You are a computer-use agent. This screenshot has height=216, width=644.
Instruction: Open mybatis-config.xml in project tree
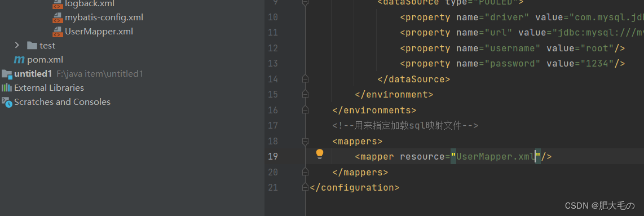coord(104,17)
